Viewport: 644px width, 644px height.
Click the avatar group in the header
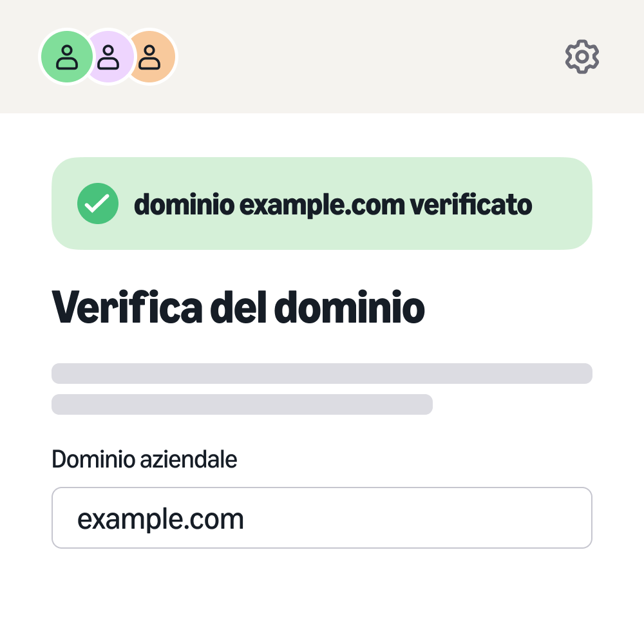(x=108, y=57)
